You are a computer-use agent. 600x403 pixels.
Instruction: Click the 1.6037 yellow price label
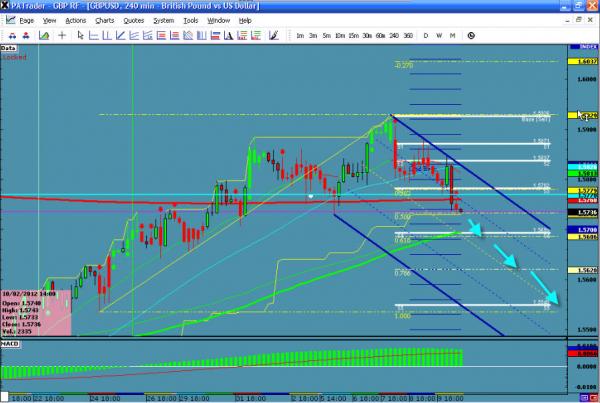click(583, 61)
